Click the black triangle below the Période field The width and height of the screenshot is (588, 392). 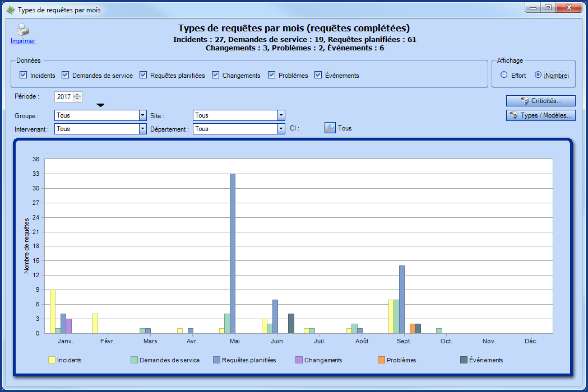(x=100, y=104)
